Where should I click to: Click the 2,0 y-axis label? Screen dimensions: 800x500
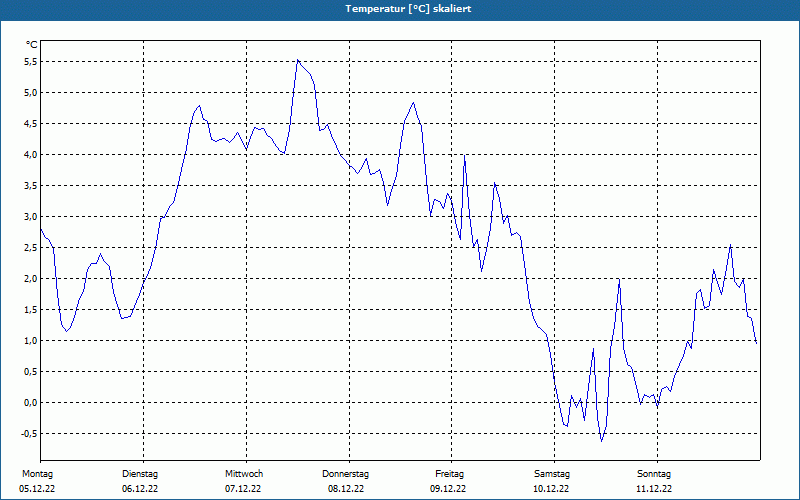[x=31, y=279]
